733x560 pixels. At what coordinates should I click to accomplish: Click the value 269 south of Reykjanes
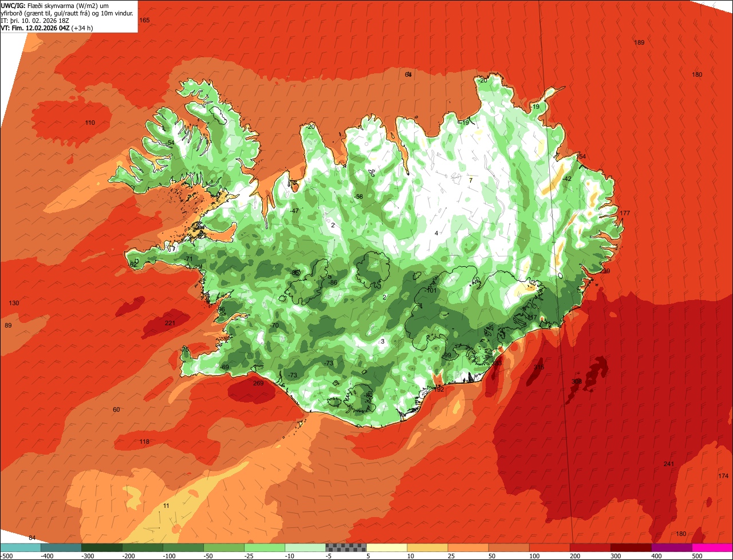point(258,383)
